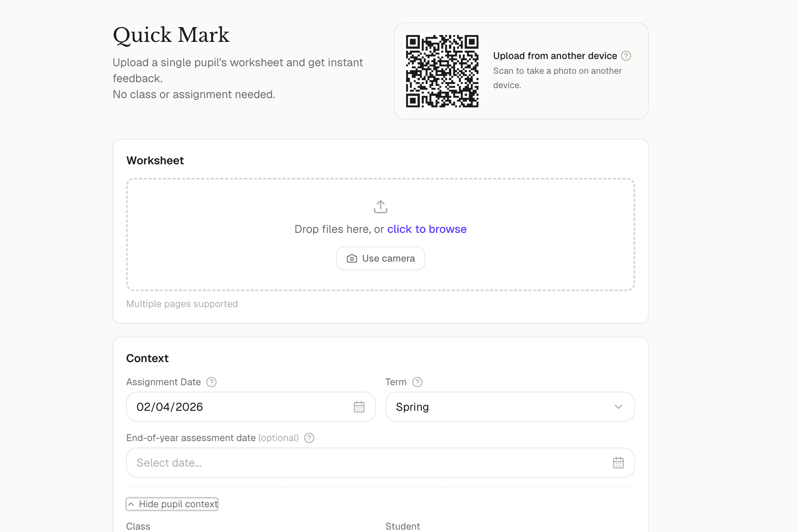Click the upload arrow icon in the drop zone
The image size is (798, 532).
point(380,206)
